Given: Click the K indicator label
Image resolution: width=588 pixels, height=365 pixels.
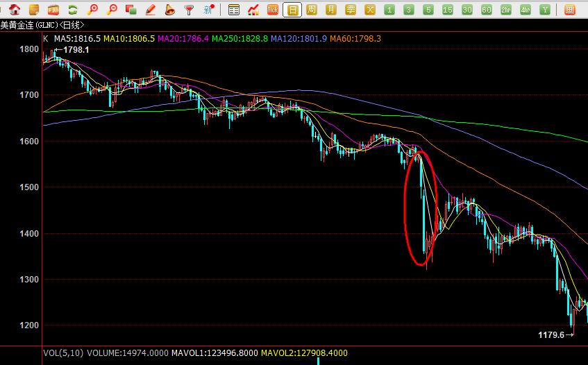Looking at the screenshot, I should pyautogui.click(x=46, y=38).
